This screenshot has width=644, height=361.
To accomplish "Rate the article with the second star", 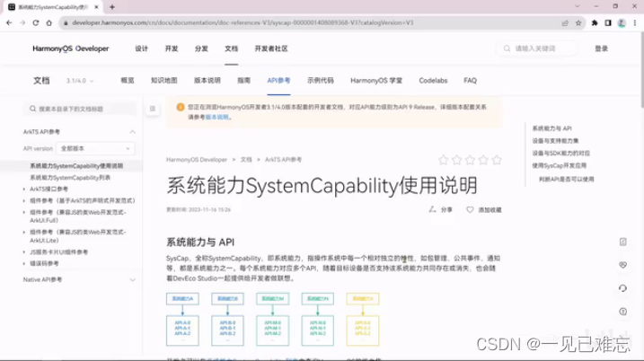I will (456, 160).
